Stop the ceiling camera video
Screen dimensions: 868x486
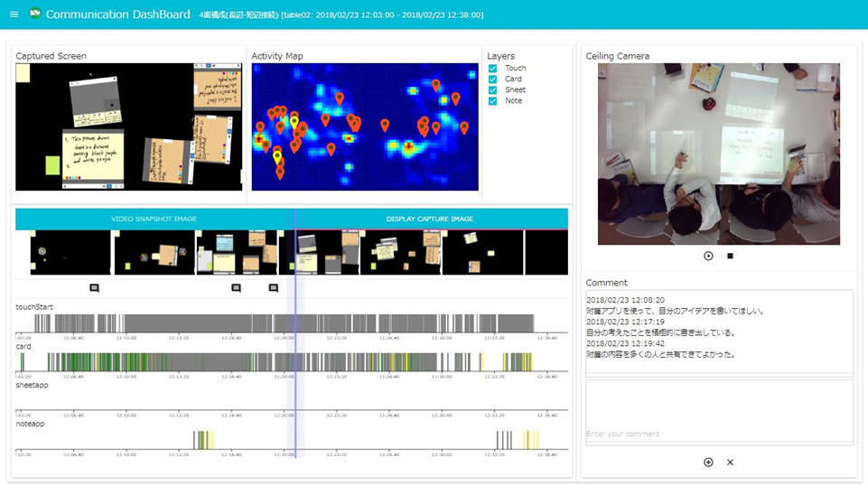(730, 256)
